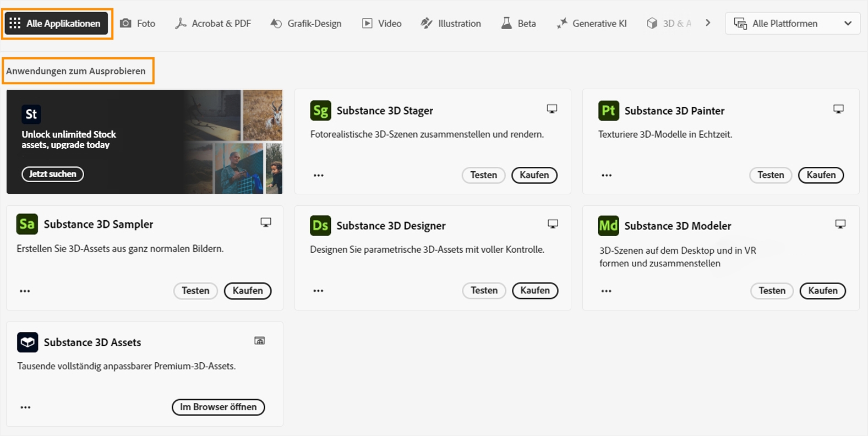Click the Substance 3D Painter Pt icon

point(608,111)
